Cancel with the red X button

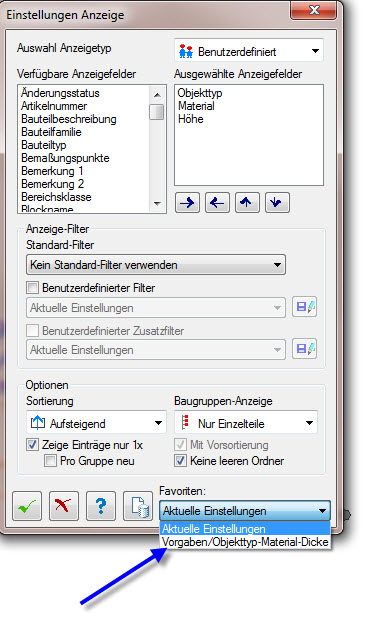(x=63, y=506)
